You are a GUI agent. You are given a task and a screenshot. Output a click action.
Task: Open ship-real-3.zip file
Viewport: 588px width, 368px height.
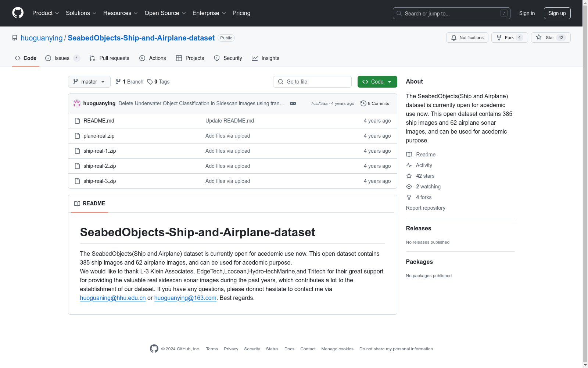click(x=100, y=181)
